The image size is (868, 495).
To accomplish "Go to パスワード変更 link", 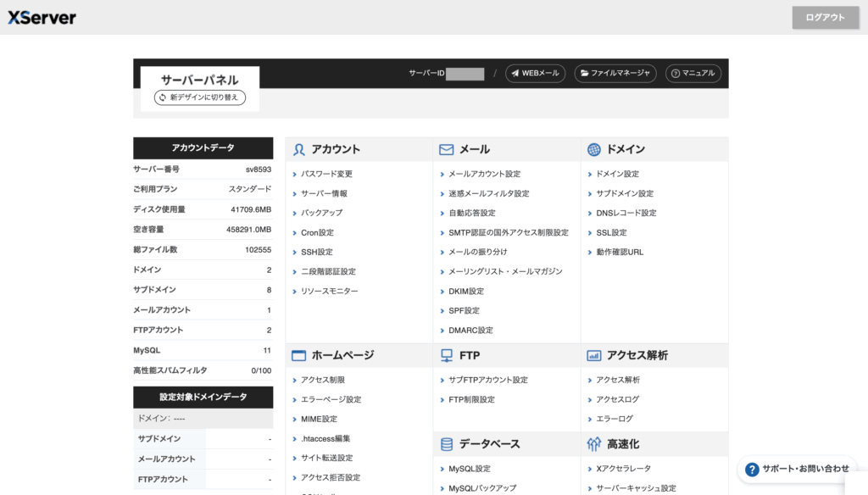I will 326,174.
